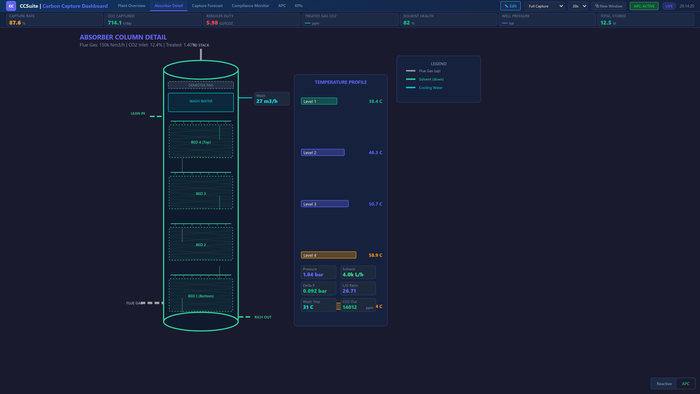700x394 pixels.
Task: Click the Level 2 temperature bar
Action: tap(323, 153)
